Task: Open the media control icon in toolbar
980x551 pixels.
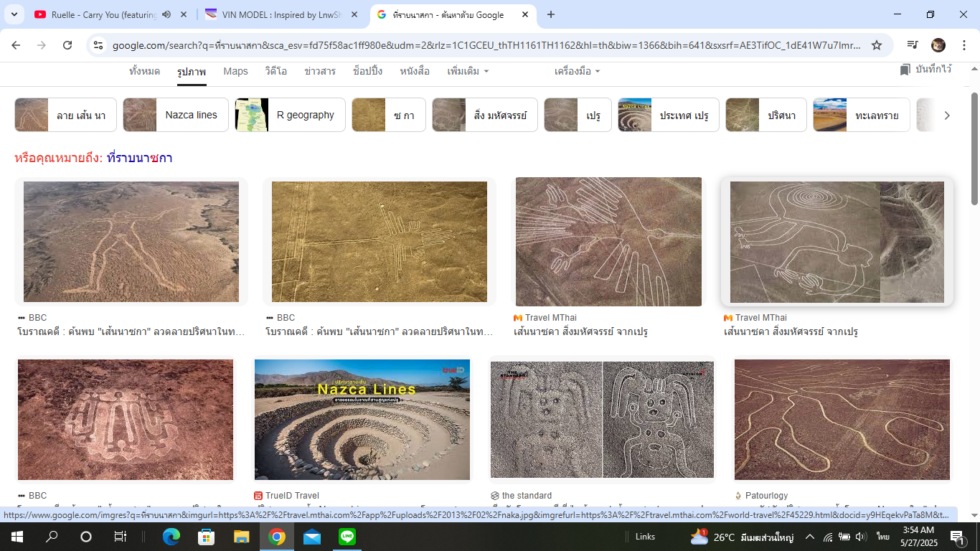Action: [x=912, y=45]
